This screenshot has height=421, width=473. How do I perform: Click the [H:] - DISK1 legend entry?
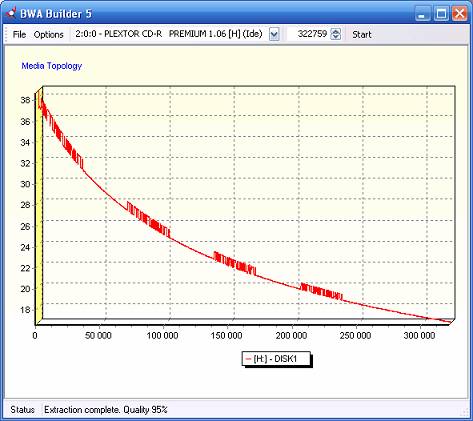coord(275,359)
